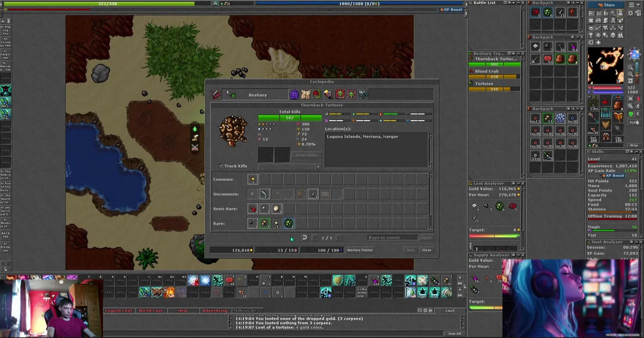Click the Tortoise kill progress bar

tap(494, 89)
